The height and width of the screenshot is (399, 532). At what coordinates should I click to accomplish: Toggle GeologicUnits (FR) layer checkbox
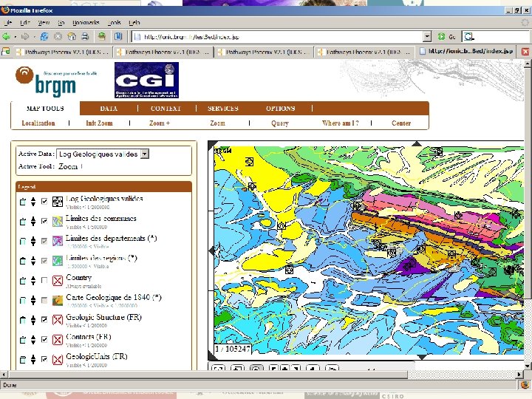(x=44, y=359)
